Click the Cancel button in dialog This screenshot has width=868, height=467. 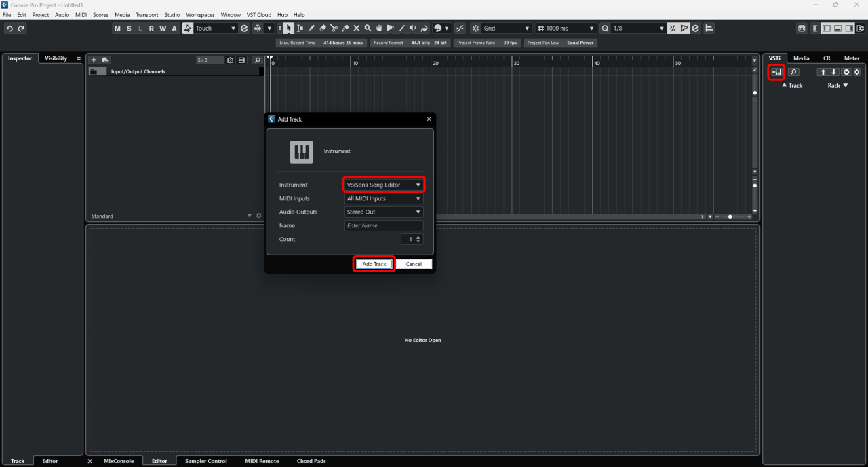(x=414, y=264)
